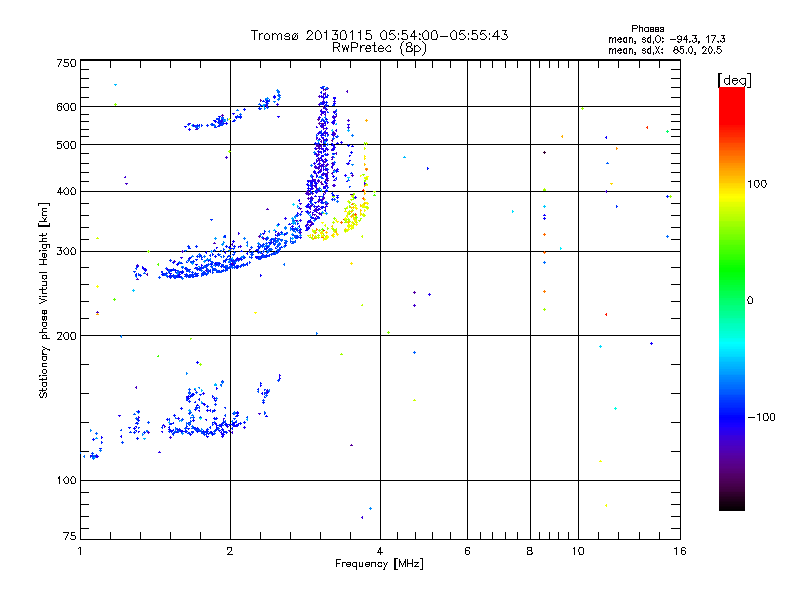Screen dimensions: 800x600
Task: Click the y-axis tick label "600"
Action: point(67,107)
